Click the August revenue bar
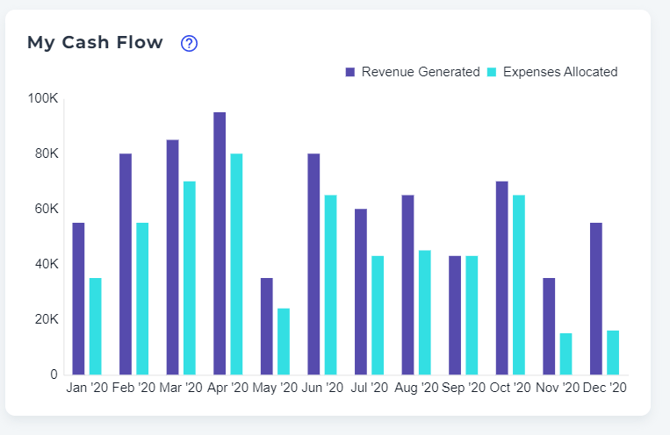 tap(408, 285)
